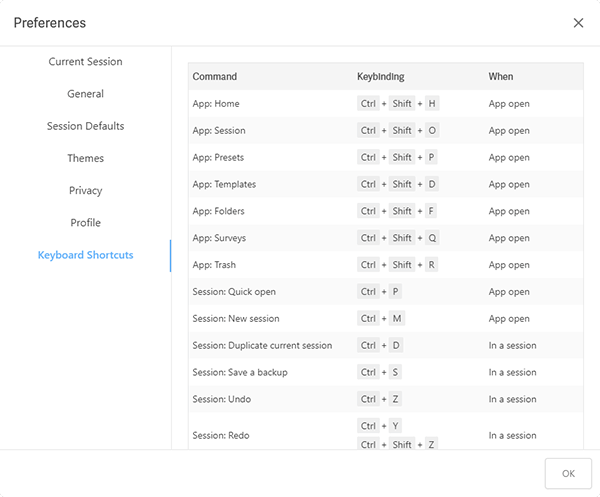Viewport: 600px width, 497px height.
Task: Click the OK button
Action: point(568,473)
